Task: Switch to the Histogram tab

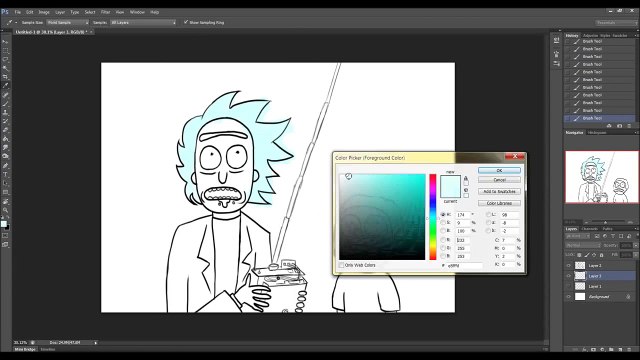Action: point(597,132)
